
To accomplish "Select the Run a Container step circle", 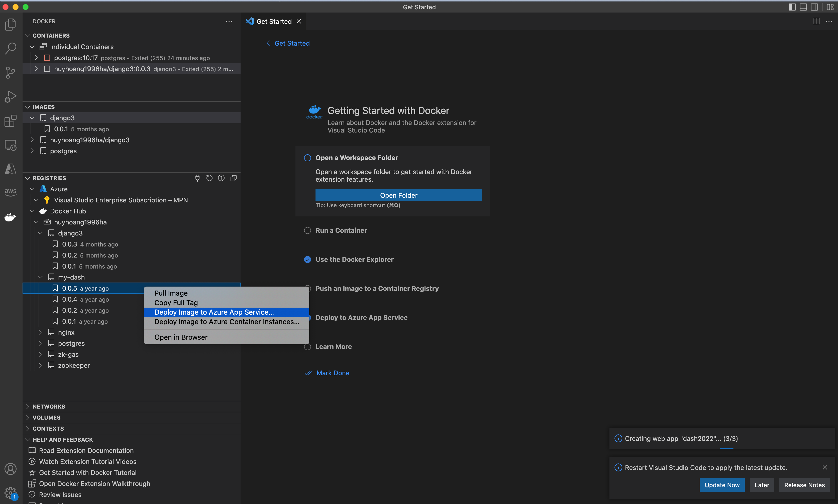I will 307,230.
